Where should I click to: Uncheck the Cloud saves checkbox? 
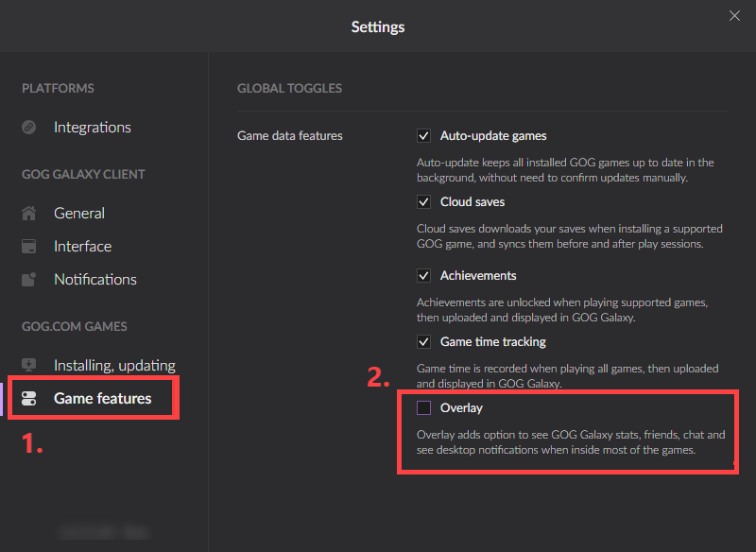[423, 202]
